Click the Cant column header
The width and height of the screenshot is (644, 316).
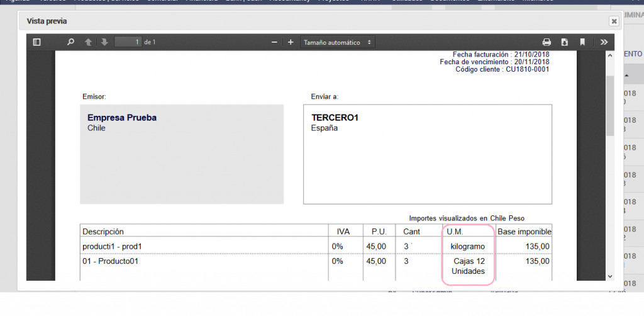coord(411,232)
